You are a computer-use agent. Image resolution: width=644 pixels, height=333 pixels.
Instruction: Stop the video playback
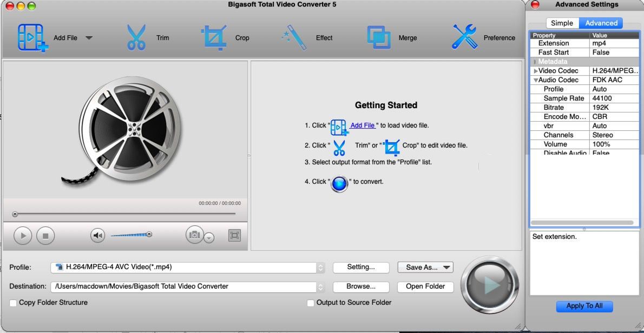pyautogui.click(x=45, y=236)
